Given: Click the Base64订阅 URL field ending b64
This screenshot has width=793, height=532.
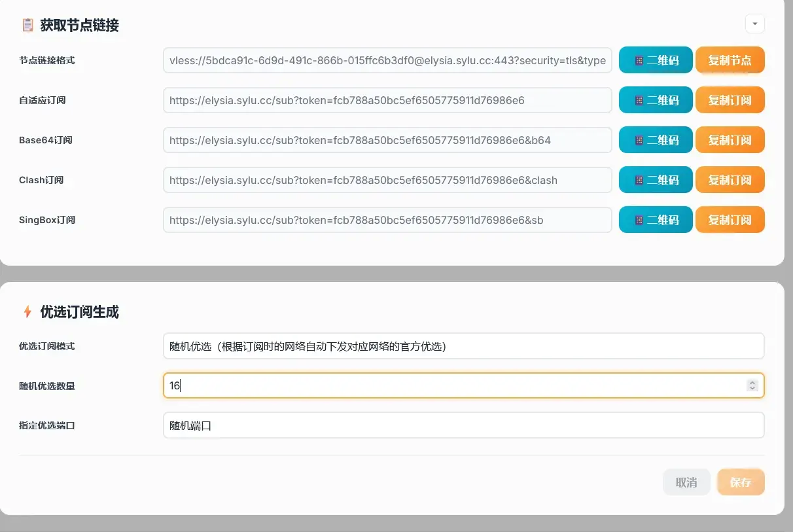Looking at the screenshot, I should point(387,140).
